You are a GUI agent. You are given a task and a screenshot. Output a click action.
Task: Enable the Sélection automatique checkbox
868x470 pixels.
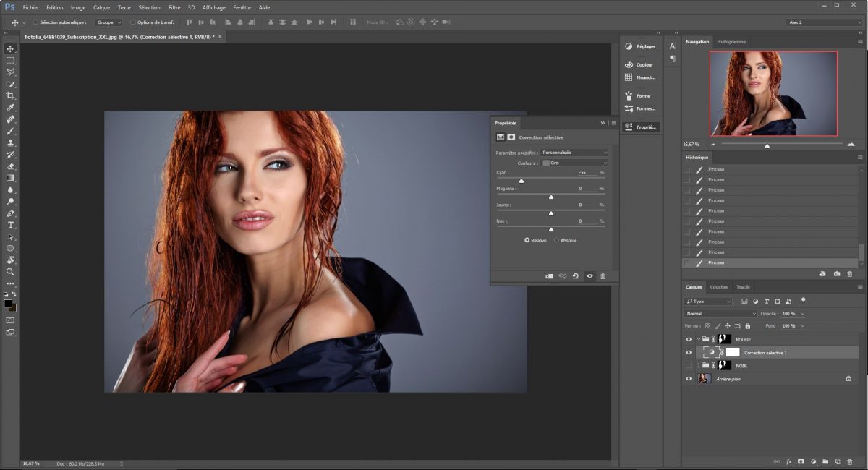pos(35,22)
